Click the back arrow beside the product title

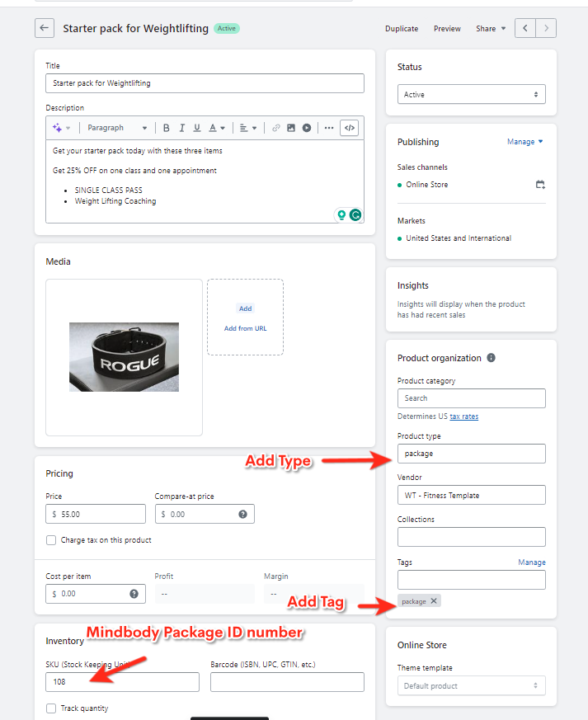tap(45, 28)
